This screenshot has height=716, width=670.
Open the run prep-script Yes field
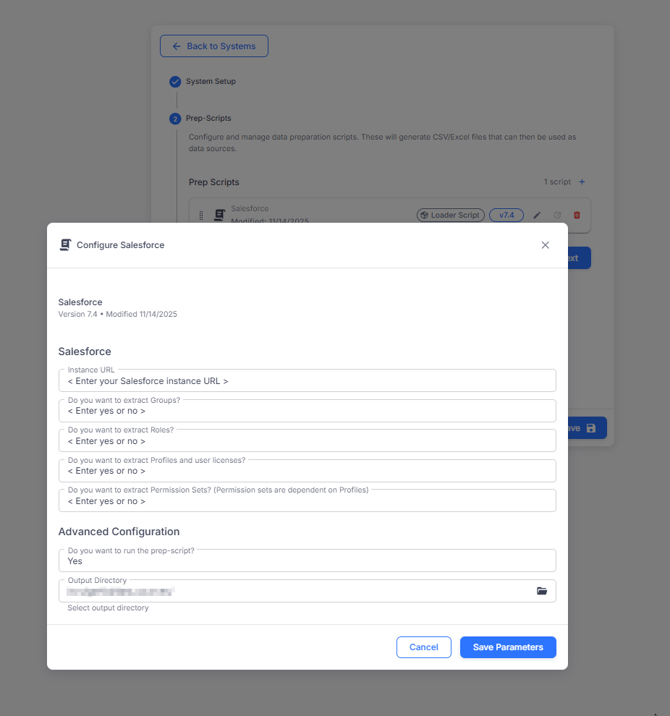(x=307, y=561)
